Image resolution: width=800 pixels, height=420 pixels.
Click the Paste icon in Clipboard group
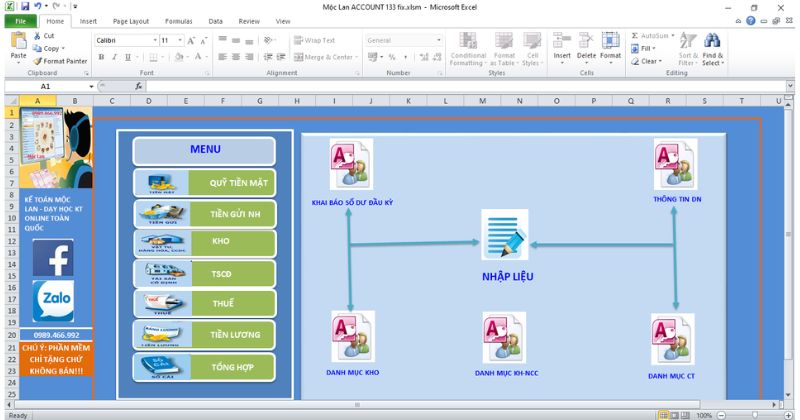pos(18,41)
